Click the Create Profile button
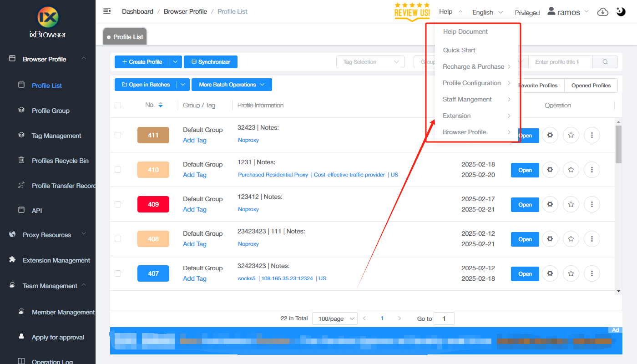The height and width of the screenshot is (364, 637). pyautogui.click(x=142, y=62)
